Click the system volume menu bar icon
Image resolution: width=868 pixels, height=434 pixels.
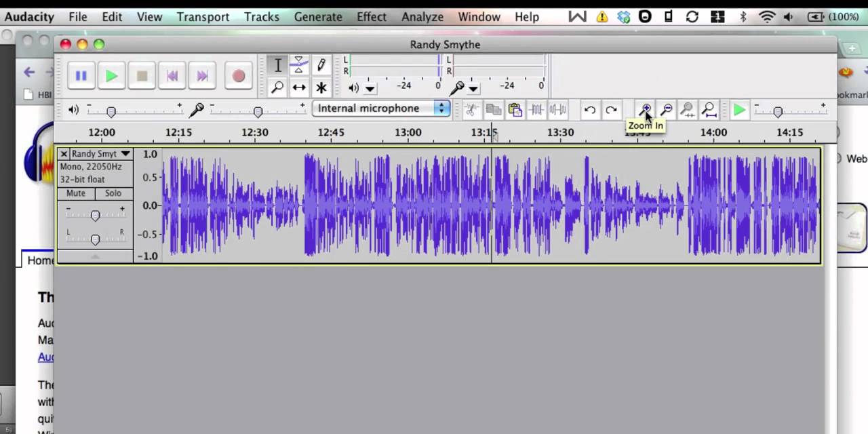tap(788, 17)
